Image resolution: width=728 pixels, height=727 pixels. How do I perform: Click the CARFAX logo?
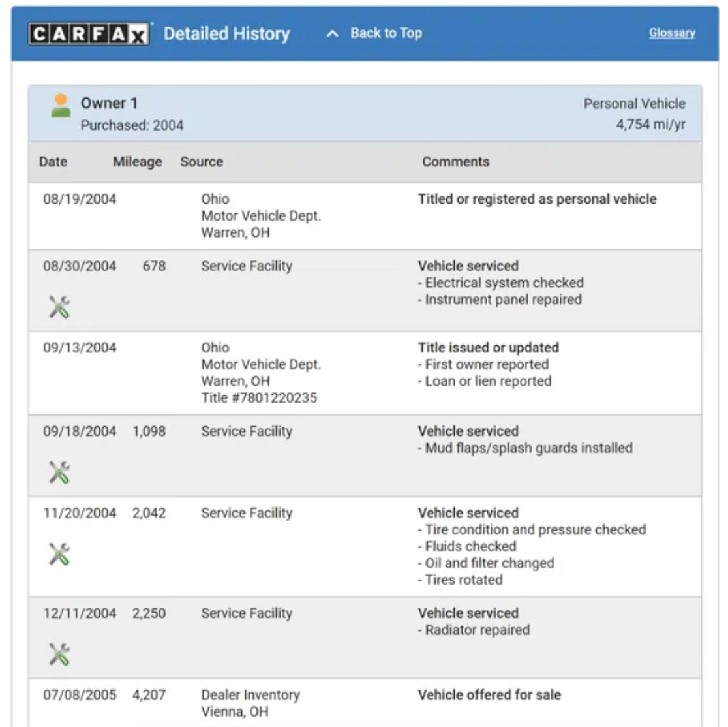pyautogui.click(x=88, y=34)
